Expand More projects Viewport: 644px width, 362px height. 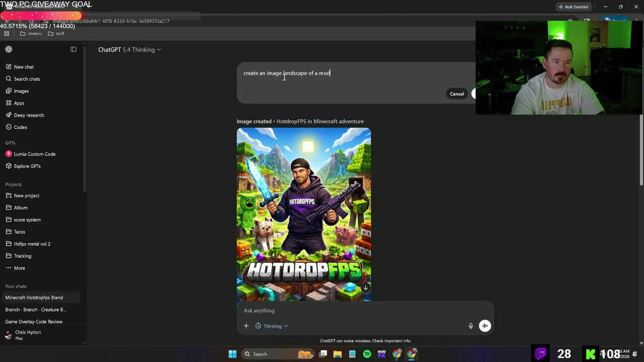coord(19,268)
